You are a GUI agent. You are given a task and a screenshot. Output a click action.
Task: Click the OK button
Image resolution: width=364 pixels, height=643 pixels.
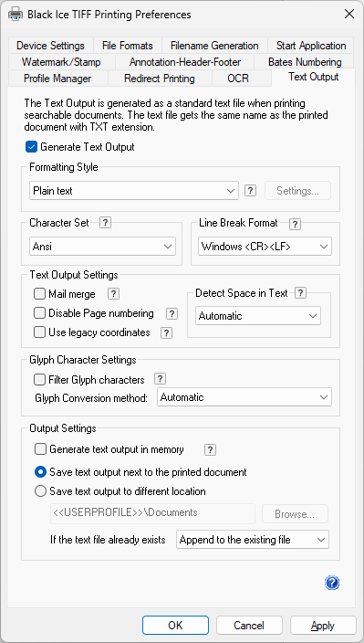point(175,626)
